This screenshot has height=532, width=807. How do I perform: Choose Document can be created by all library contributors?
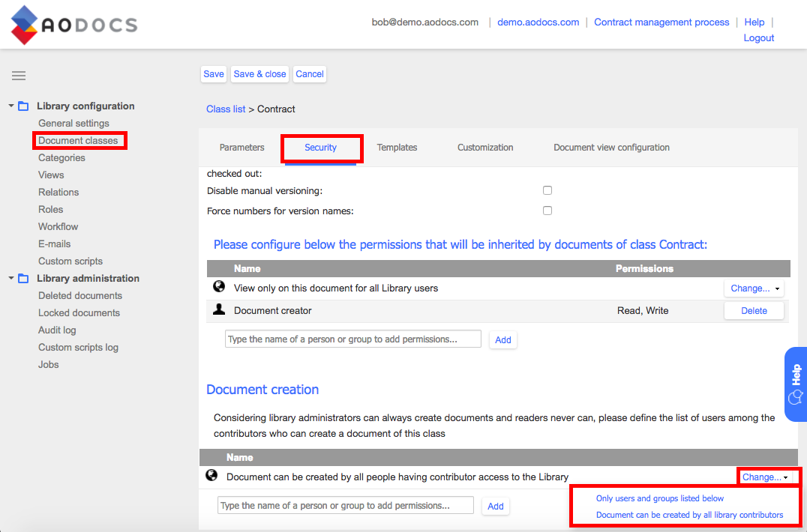pyautogui.click(x=690, y=515)
